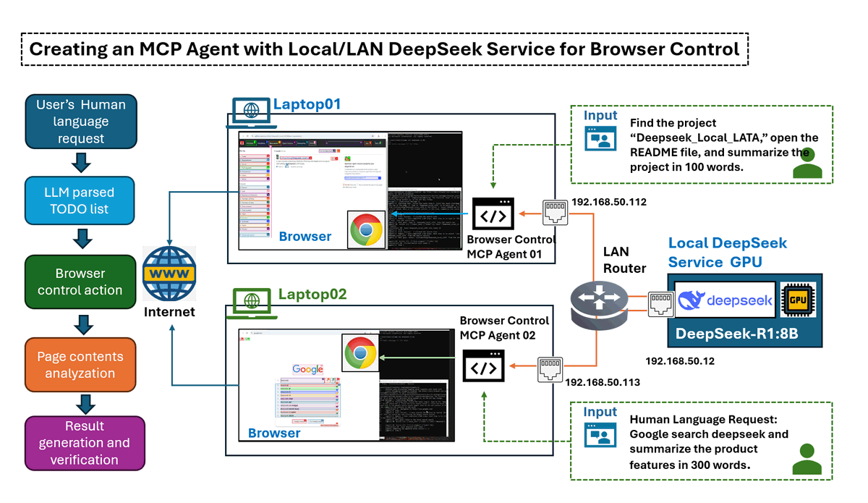Image resolution: width=868 pixels, height=503 pixels.
Task: Click the "Browser Control MCP Agent 01" label
Action: pyautogui.click(x=511, y=246)
